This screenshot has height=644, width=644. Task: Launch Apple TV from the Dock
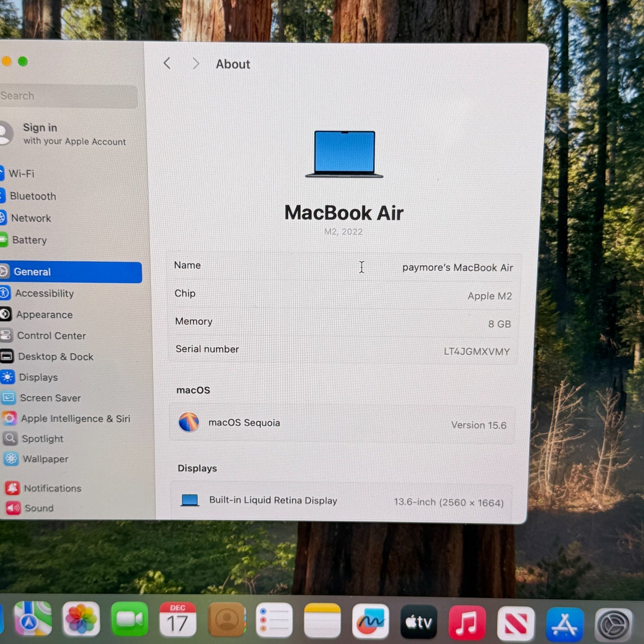(418, 622)
